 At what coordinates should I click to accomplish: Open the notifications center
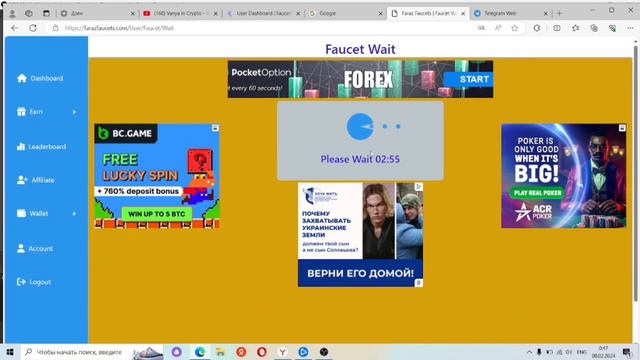point(627,352)
